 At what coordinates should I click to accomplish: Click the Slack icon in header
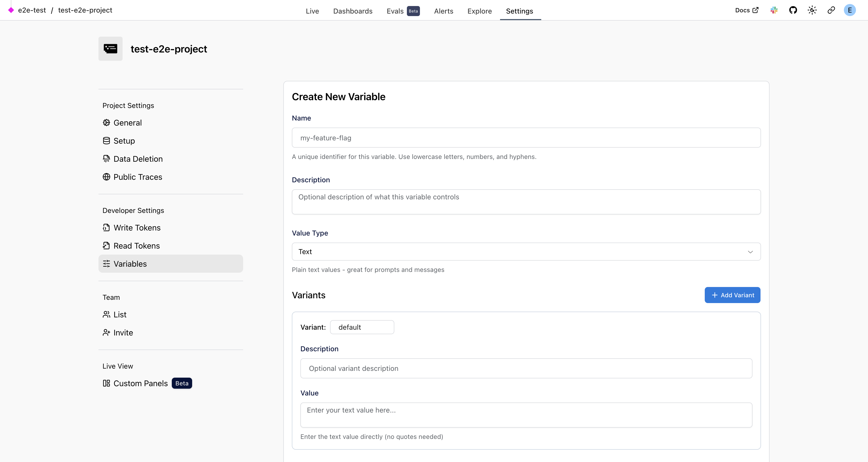tap(774, 10)
